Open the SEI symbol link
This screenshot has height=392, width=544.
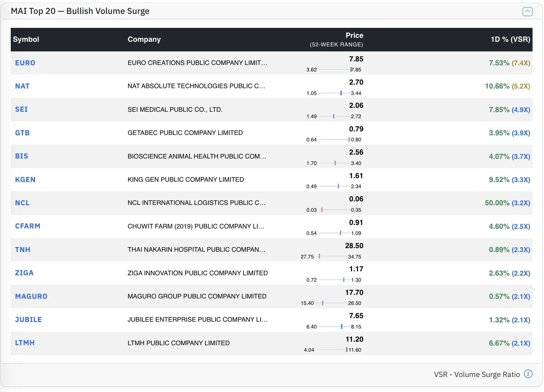(21, 109)
